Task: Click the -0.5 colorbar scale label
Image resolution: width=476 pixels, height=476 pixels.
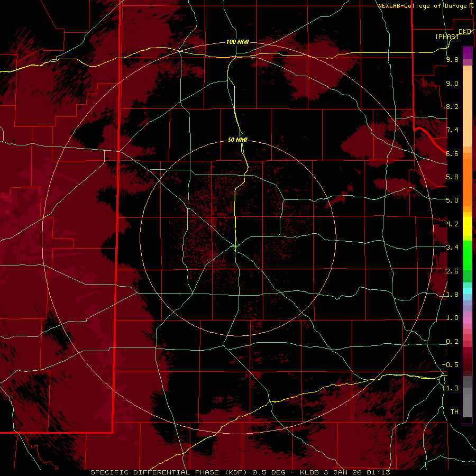Action: (450, 365)
